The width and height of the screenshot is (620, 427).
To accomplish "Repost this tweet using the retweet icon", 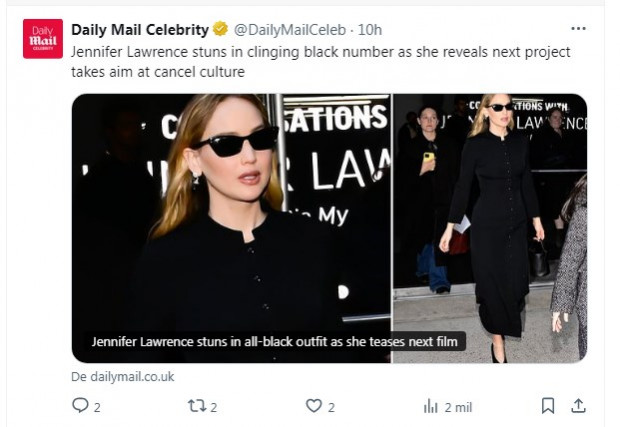I will click(196, 406).
